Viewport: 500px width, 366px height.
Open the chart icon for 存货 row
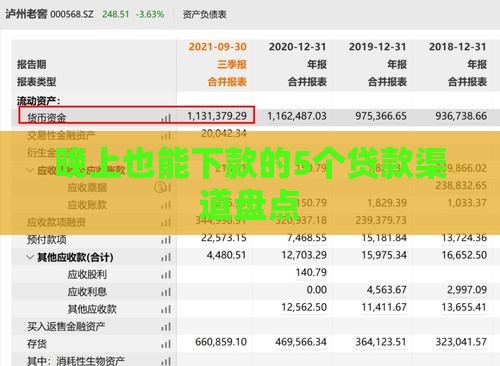tap(166, 344)
